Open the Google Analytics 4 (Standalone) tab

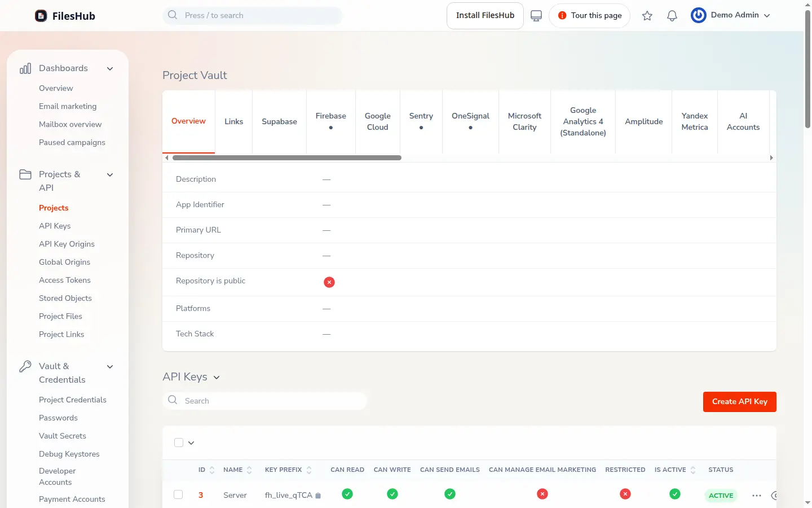pos(583,121)
